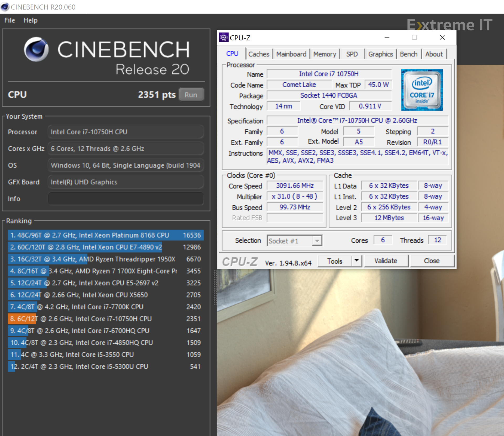Click the Name value Intel Core i7 10750H
This screenshot has height=436, width=504.
[329, 74]
